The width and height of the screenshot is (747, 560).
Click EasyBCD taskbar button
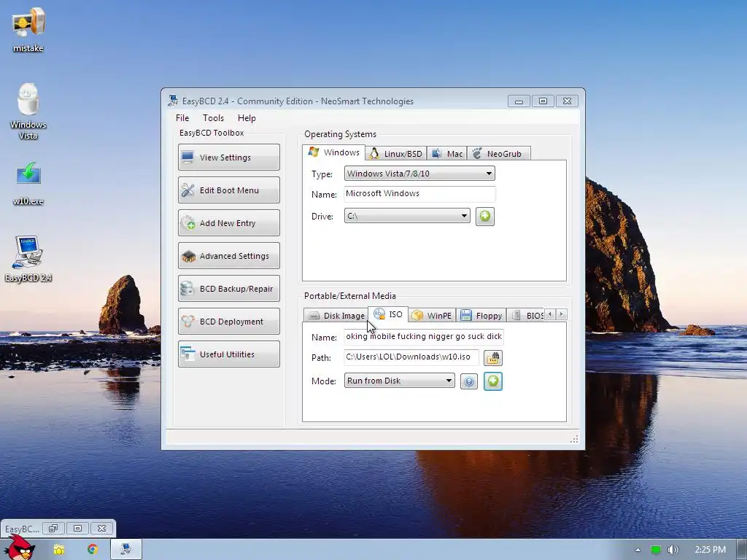point(125,550)
